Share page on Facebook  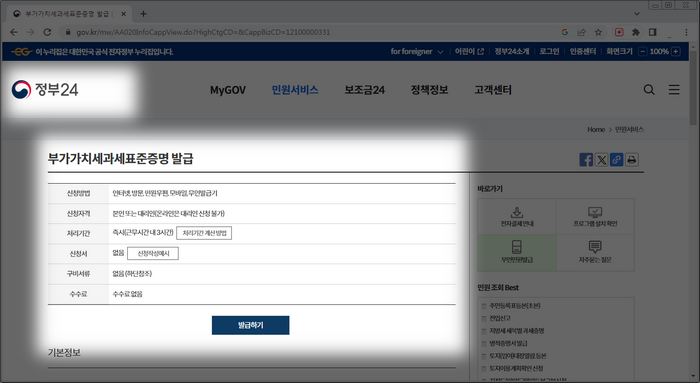(x=586, y=159)
